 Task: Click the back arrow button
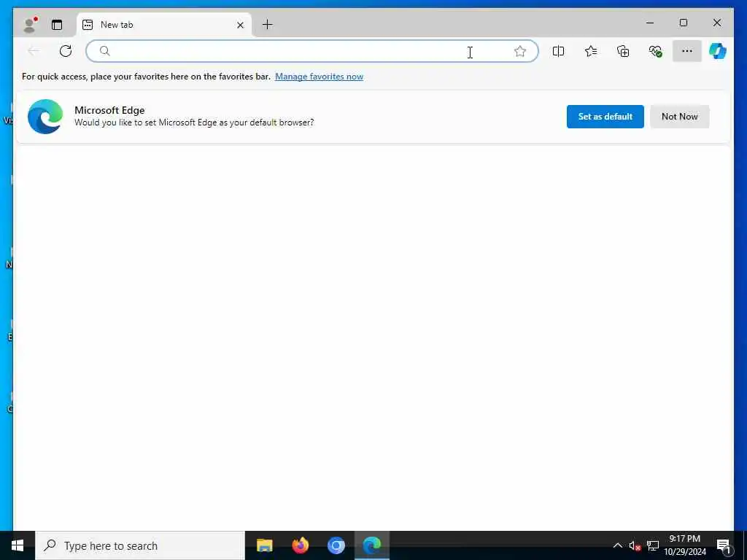[34, 51]
